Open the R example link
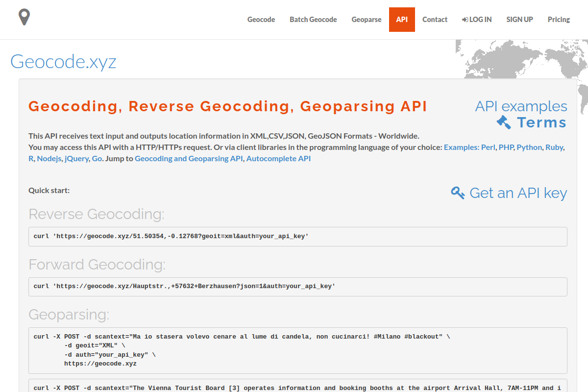Screen dimensions: 588x392 click(31, 159)
